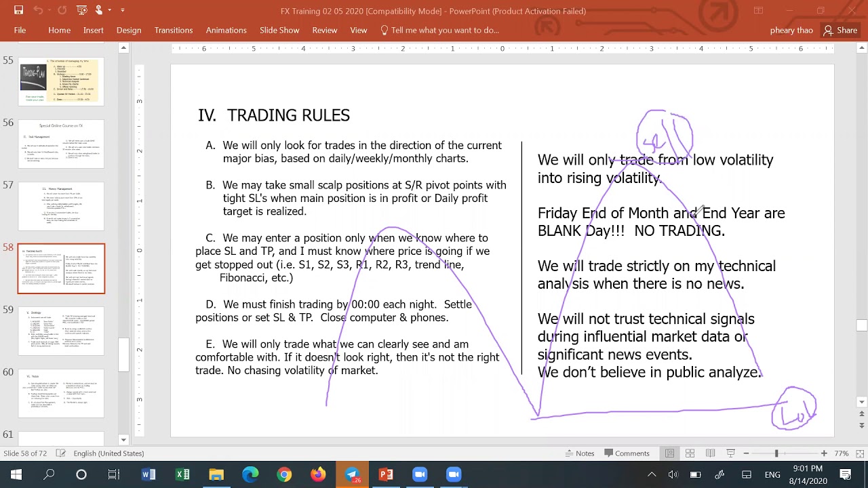Open the Design ribbon tab
Screen dimensions: 868x488
[129, 30]
